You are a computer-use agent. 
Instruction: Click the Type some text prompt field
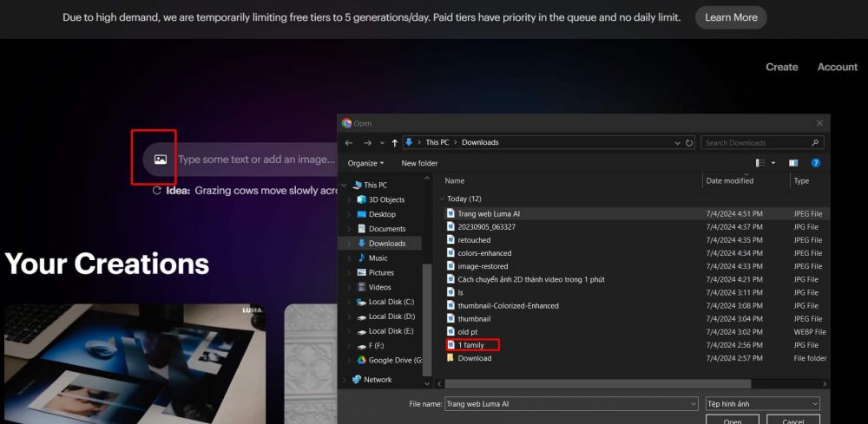pos(256,160)
